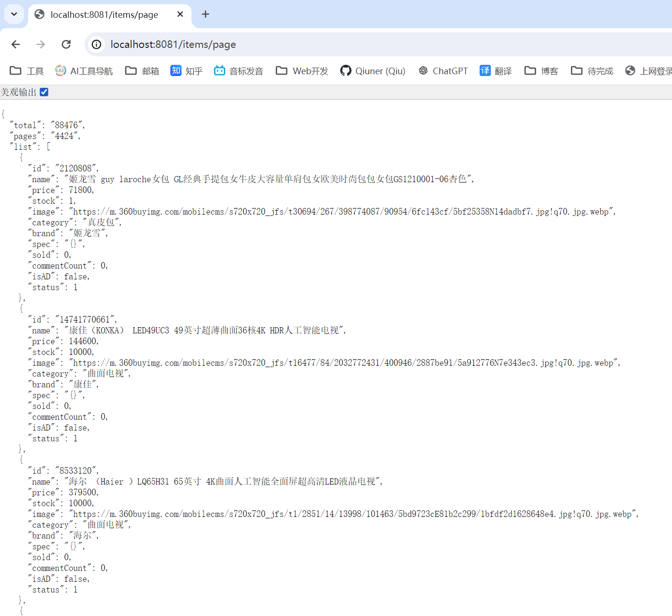This screenshot has height=616, width=672.
Task: Click the brand value "康佳"
Action: (x=82, y=384)
